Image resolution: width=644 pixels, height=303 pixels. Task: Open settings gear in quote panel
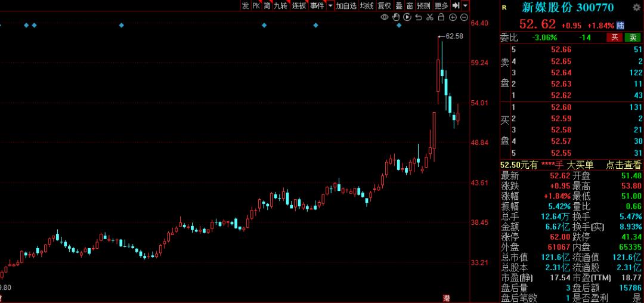coord(637,7)
